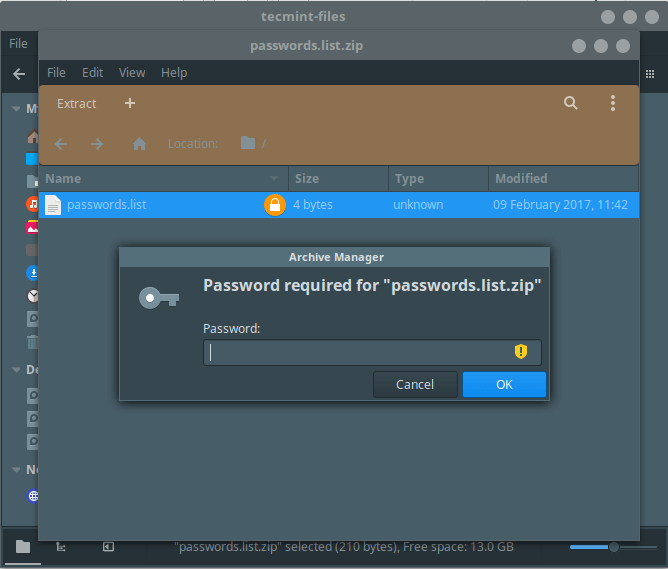Show tree view in status bar
This screenshot has height=569, width=668.
[x=61, y=546]
